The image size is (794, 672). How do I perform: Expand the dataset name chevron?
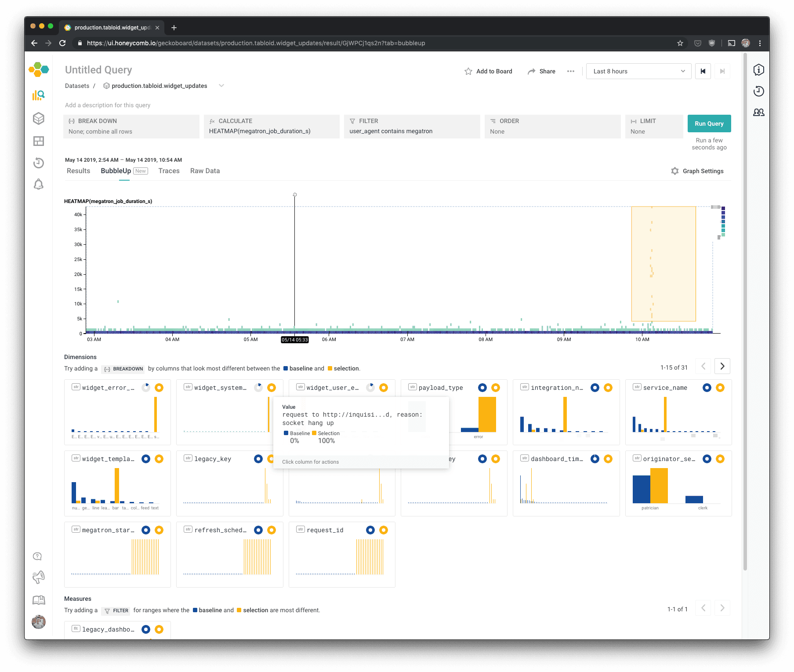click(x=221, y=86)
